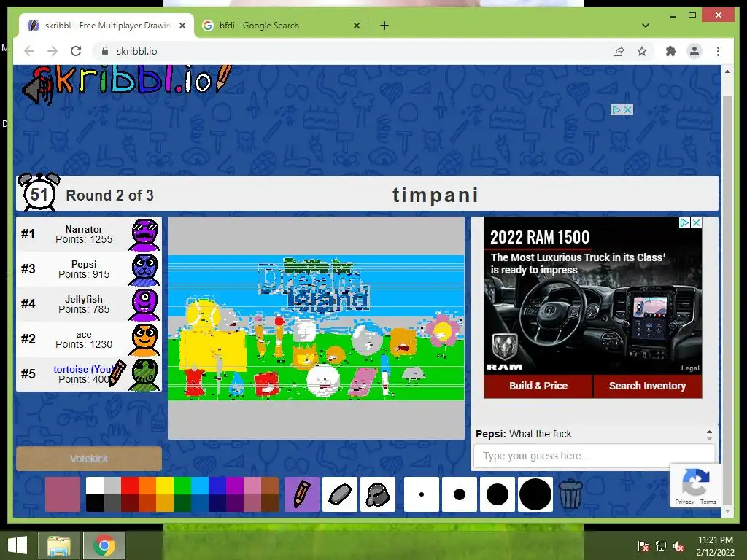
Task: Pick the light gray color swatch
Action: click(x=112, y=486)
